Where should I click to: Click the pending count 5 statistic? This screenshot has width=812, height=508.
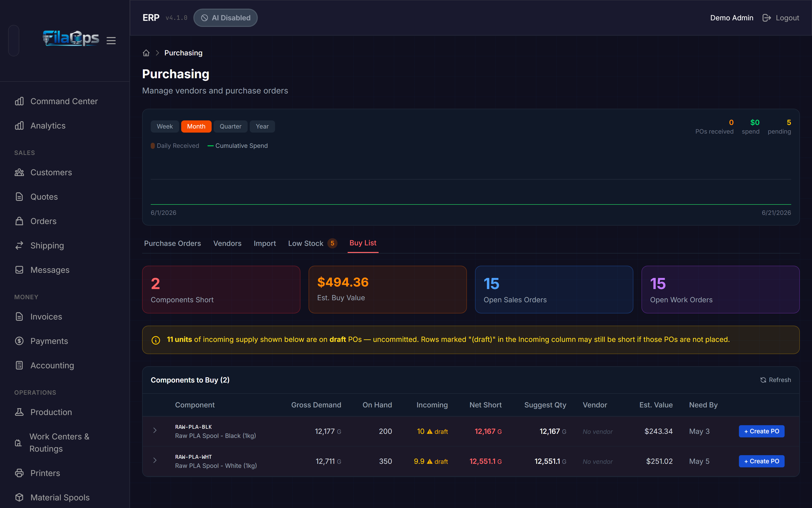[779, 127]
